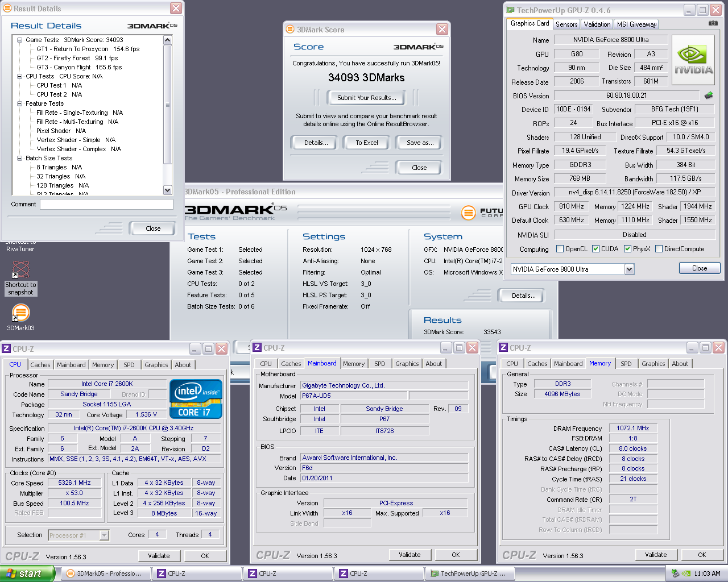This screenshot has height=582, width=728.
Task: Click the Safely Remove Hardware tray icon
Action: coord(675,573)
